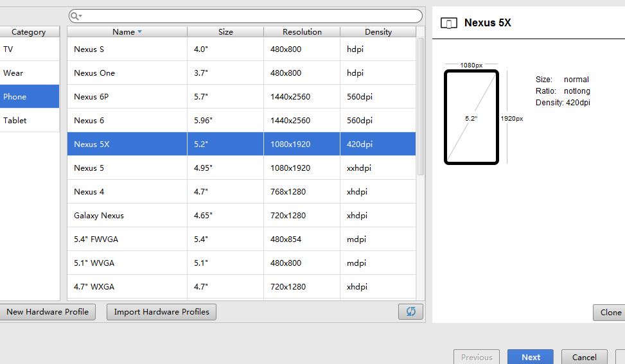The width and height of the screenshot is (625, 364).
Task: Select the 5.4" FWVGA device
Action: point(242,239)
